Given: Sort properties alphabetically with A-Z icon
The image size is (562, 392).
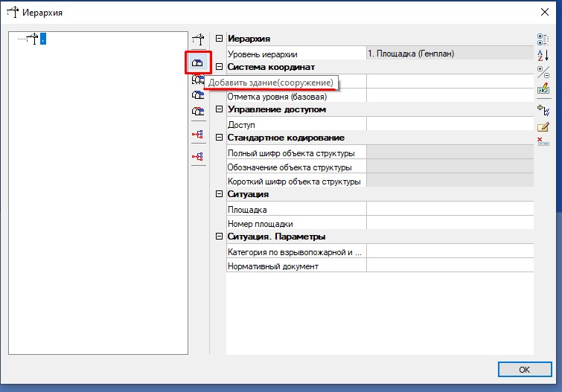Looking at the screenshot, I should tap(543, 56).
